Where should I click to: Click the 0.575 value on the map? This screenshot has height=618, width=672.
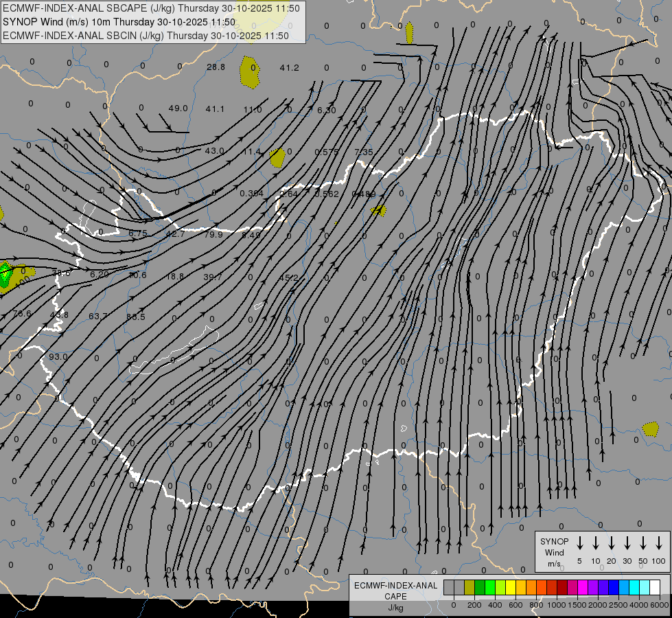(x=327, y=152)
